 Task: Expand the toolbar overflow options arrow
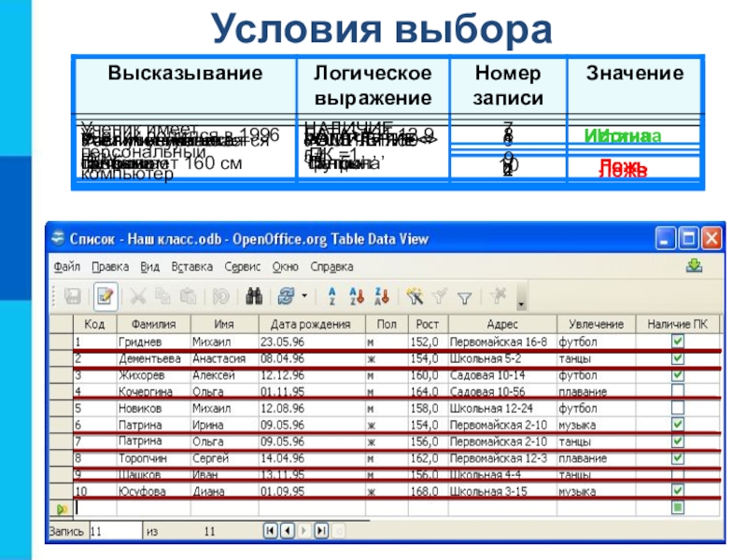(x=521, y=303)
